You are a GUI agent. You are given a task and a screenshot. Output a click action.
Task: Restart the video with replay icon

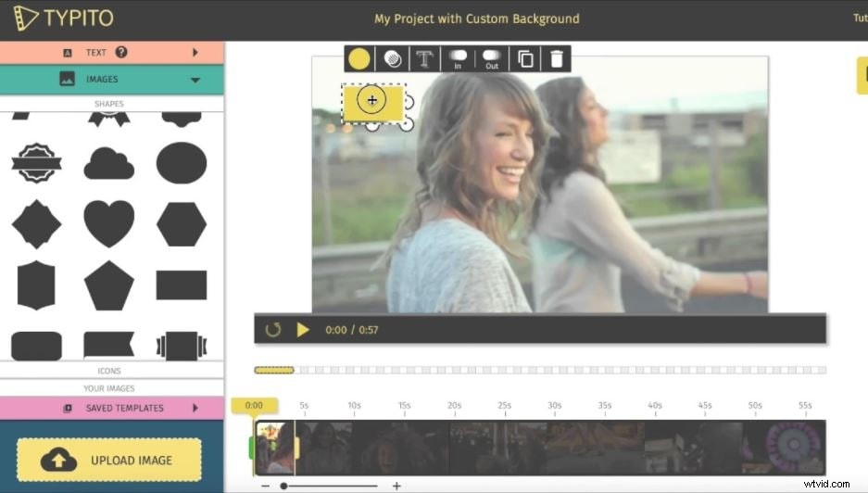273,330
